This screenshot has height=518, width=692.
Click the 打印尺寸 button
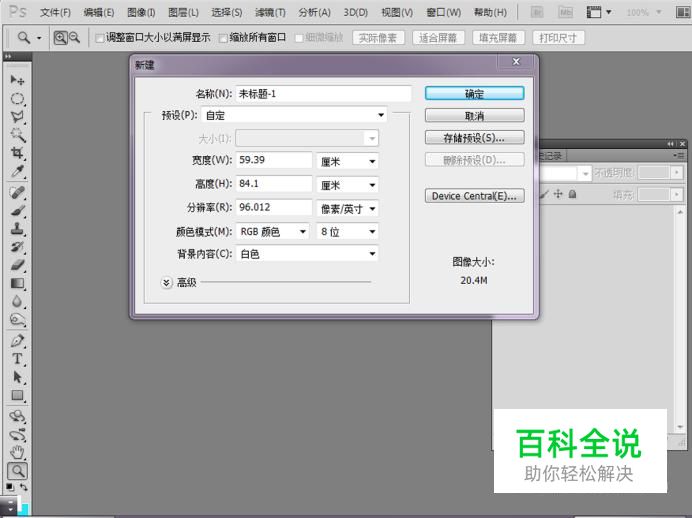(558, 38)
